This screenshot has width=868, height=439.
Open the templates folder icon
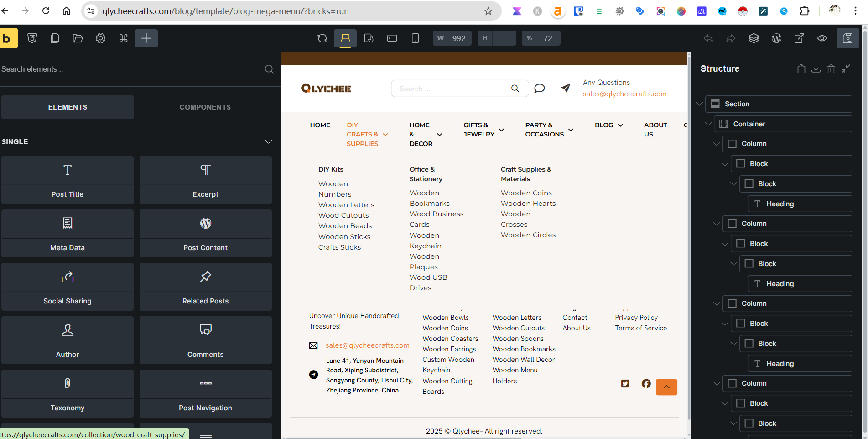pyautogui.click(x=78, y=38)
